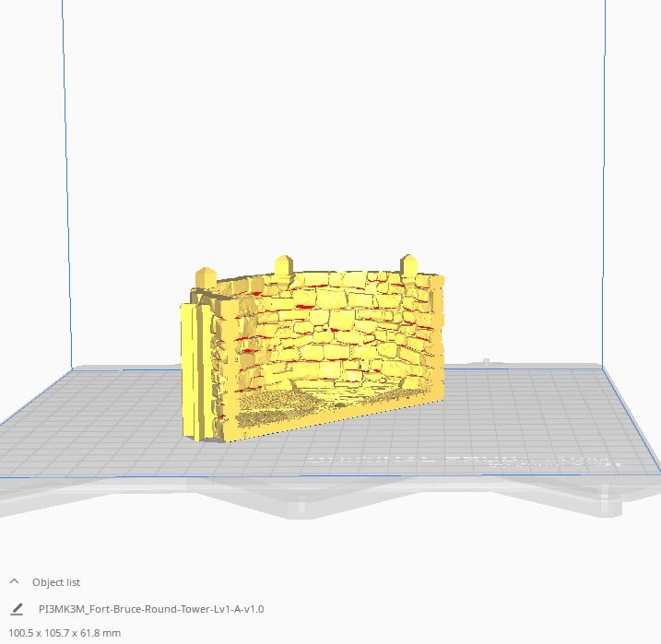661x644 pixels.
Task: Click the pencil icon to rename the model
Action: point(16,609)
